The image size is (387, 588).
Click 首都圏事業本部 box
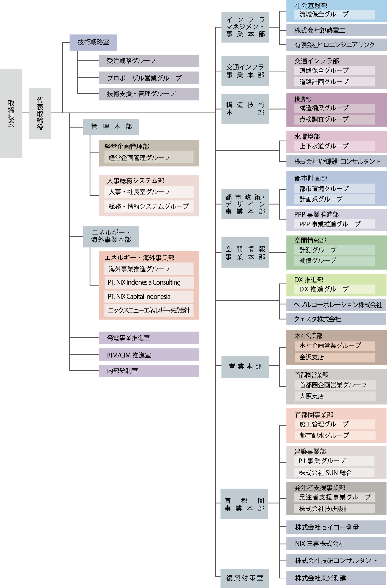pyautogui.click(x=244, y=504)
